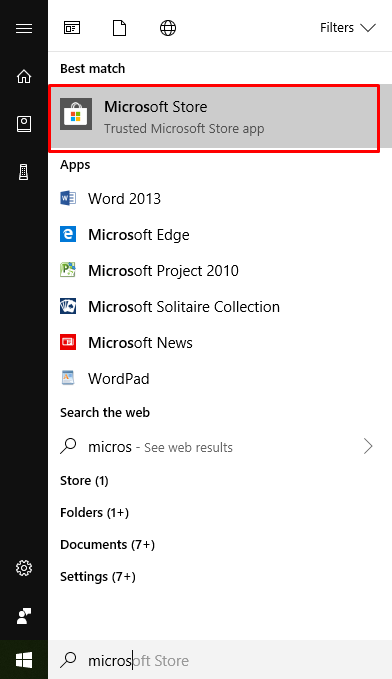Show Settings (7+) results

[98, 577]
